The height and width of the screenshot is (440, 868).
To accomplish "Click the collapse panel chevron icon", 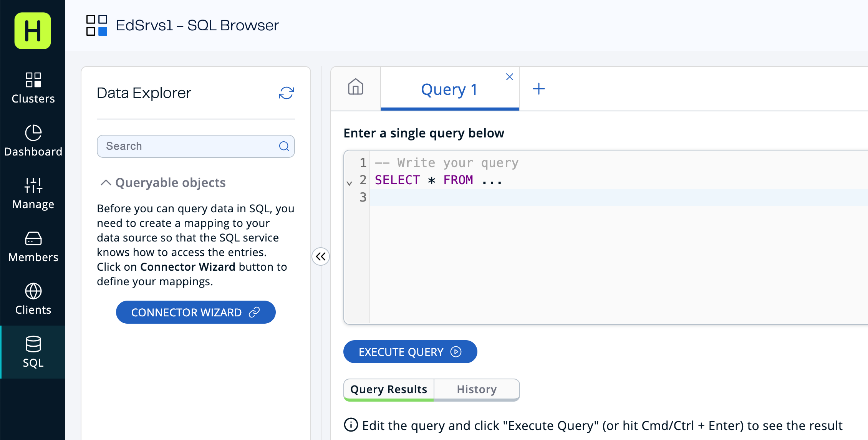I will (x=321, y=256).
